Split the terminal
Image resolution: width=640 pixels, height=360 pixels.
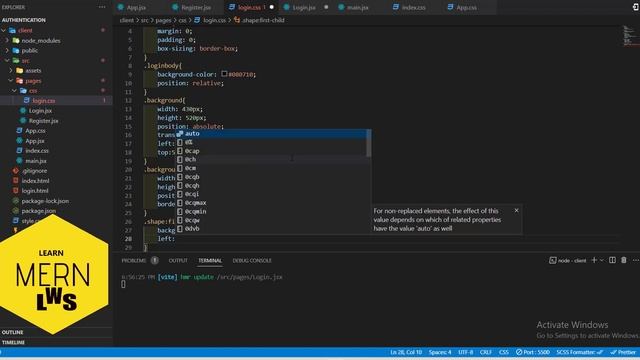(612, 260)
